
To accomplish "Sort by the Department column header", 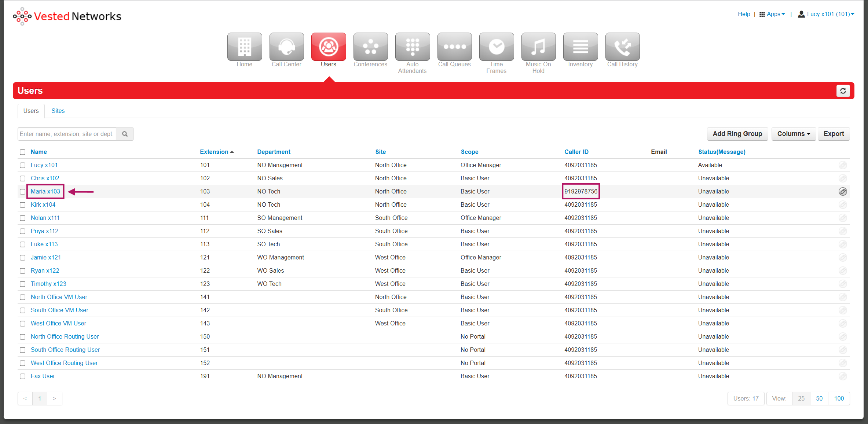I will pyautogui.click(x=274, y=152).
